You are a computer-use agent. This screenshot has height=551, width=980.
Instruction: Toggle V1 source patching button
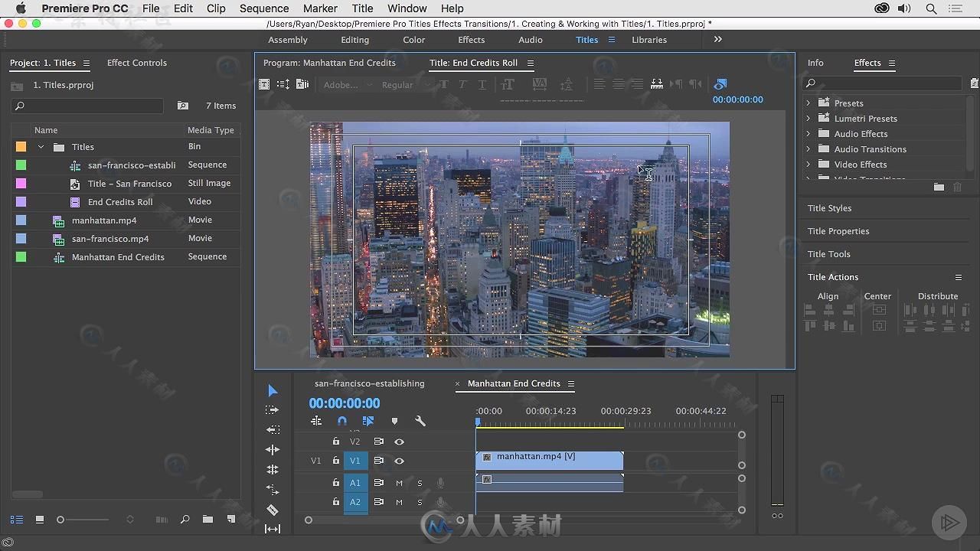click(316, 461)
